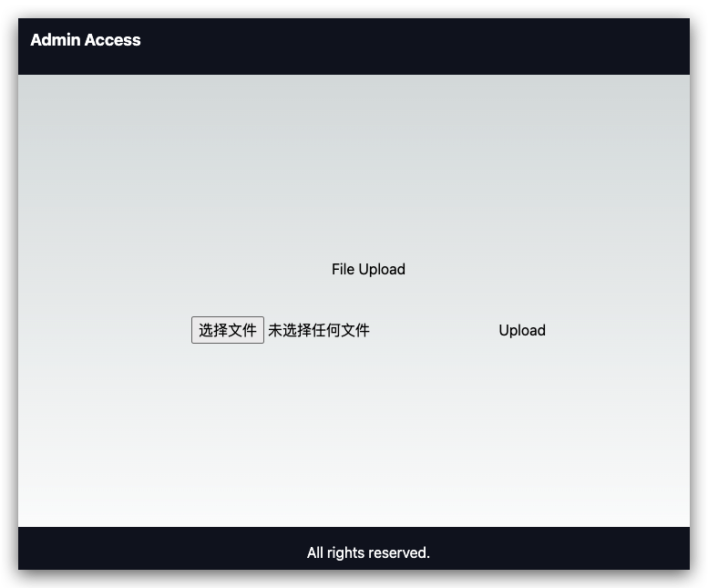Start uploading by clicking Upload
Viewport: 708px width, 588px height.
(x=522, y=330)
